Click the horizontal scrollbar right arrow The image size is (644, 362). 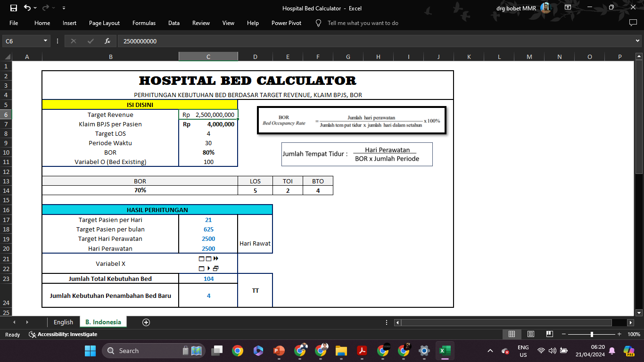631,322
